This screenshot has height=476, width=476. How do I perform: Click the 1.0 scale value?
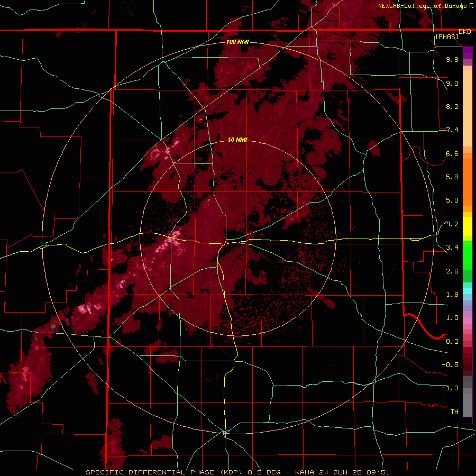click(x=452, y=318)
